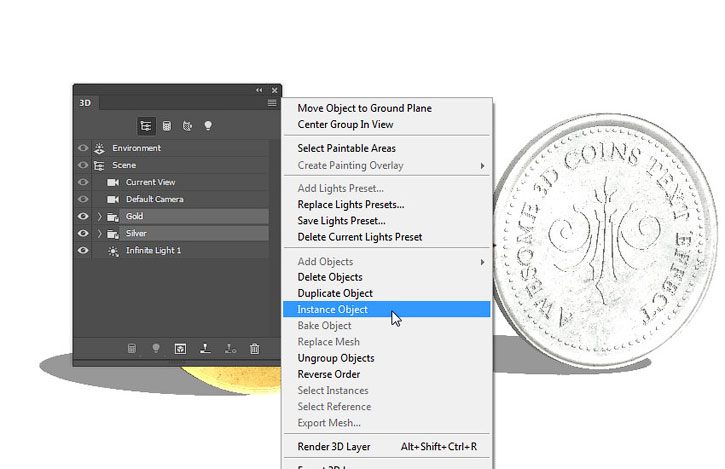
Task: Toggle visibility of the Silver group
Action: (83, 233)
